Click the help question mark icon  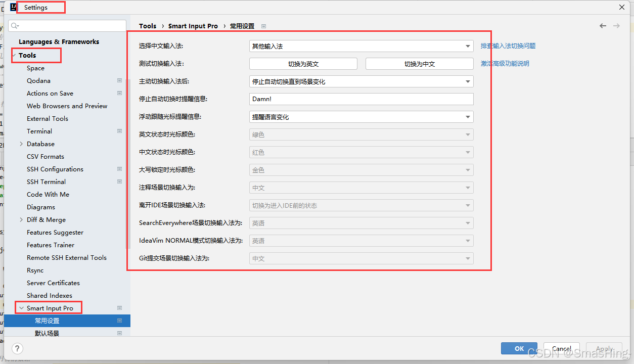tap(17, 348)
